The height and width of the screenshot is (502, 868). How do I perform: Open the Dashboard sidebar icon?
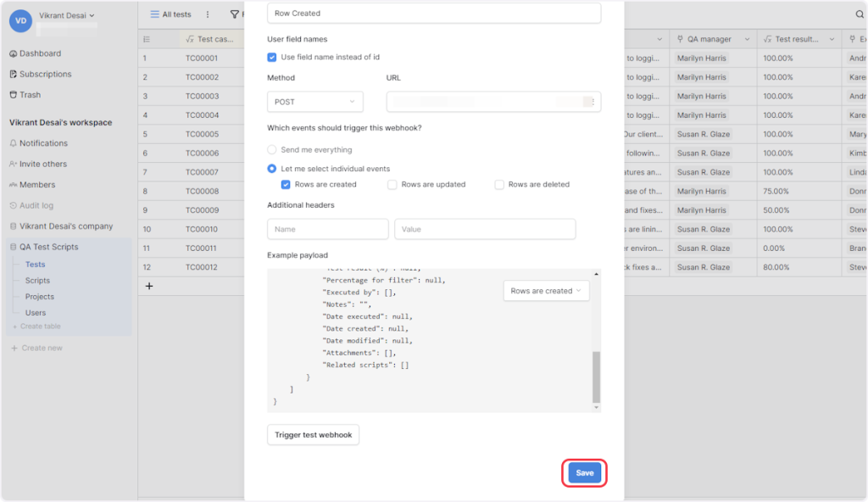(13, 53)
